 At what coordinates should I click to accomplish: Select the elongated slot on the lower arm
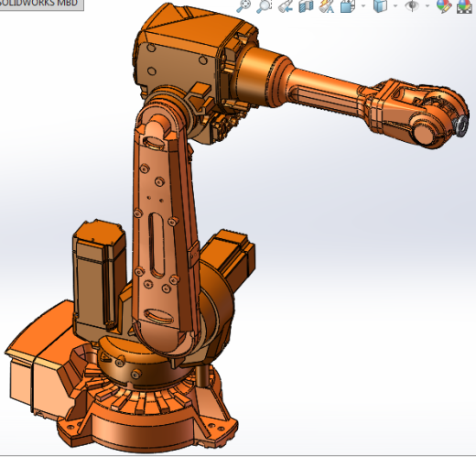tap(157, 245)
